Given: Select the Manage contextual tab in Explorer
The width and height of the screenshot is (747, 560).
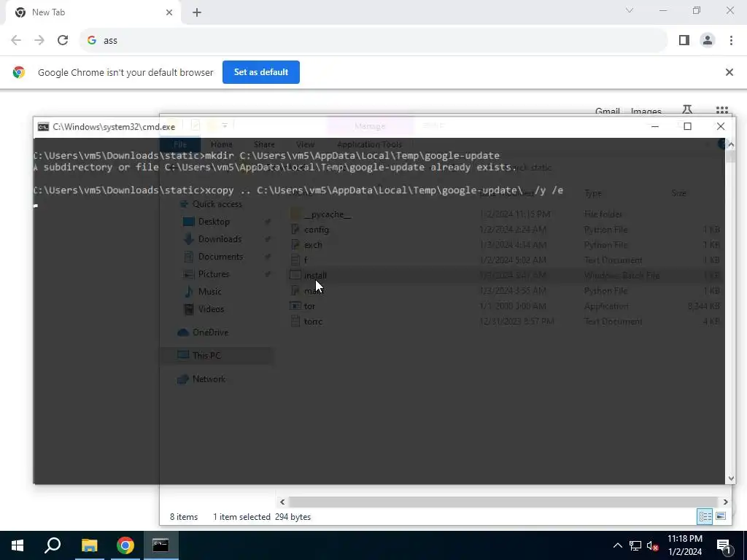Looking at the screenshot, I should tap(370, 126).
